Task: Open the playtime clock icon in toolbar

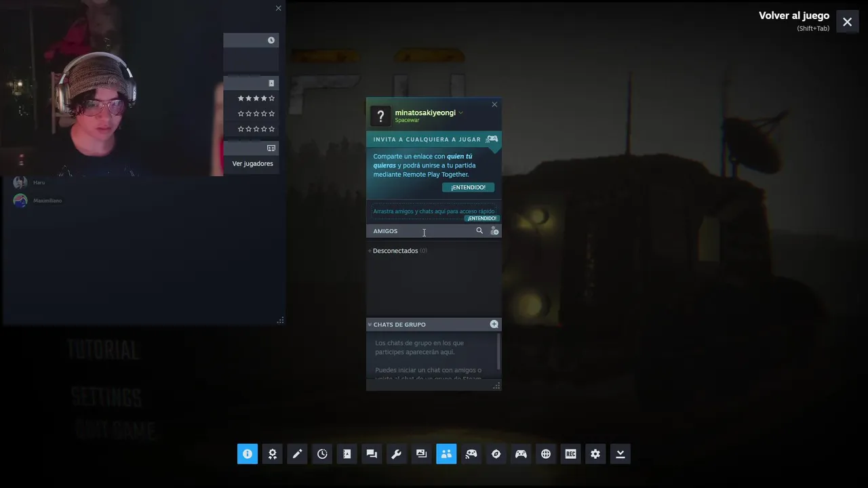Action: point(322,454)
